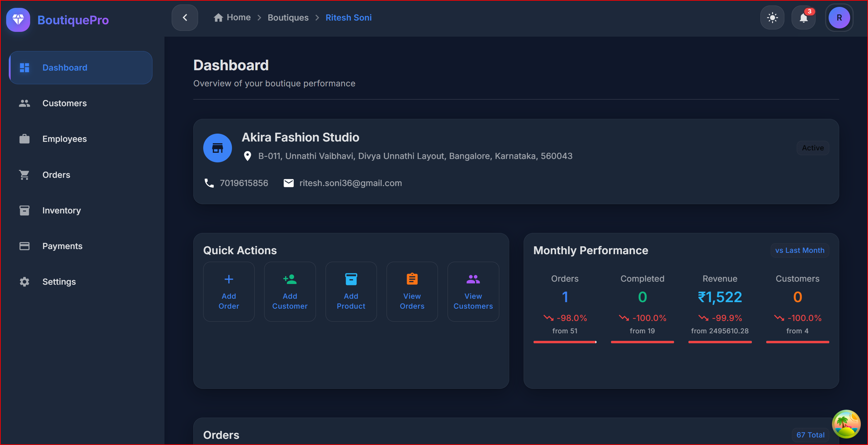Viewport: 868px width, 445px height.
Task: Click the Inventory box icon
Action: click(x=24, y=210)
